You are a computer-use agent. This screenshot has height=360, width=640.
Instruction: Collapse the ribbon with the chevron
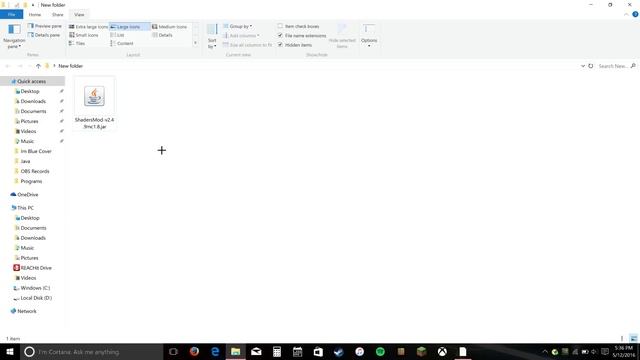click(x=626, y=14)
